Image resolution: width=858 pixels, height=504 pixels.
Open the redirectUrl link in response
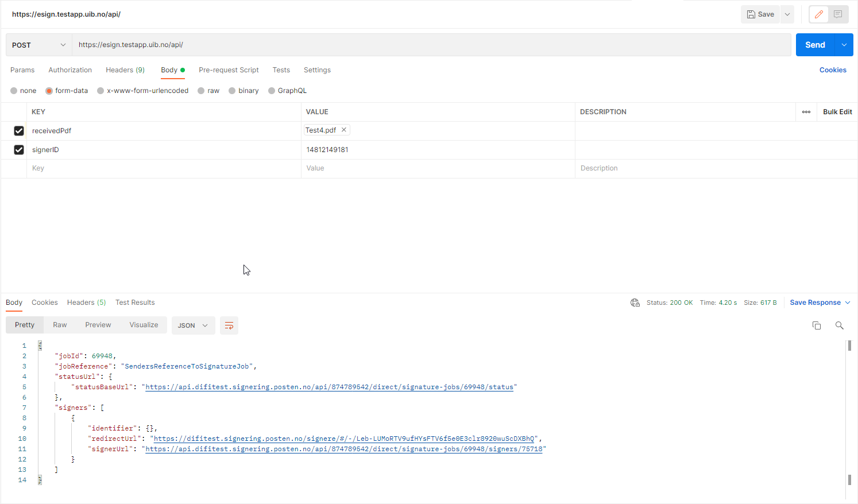(344, 439)
